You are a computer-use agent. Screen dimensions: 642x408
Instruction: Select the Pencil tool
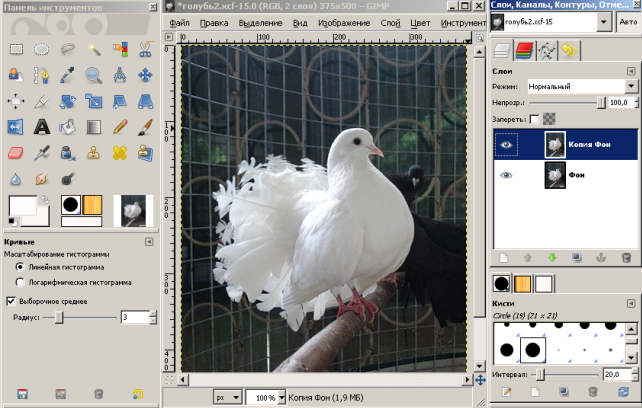[x=120, y=127]
